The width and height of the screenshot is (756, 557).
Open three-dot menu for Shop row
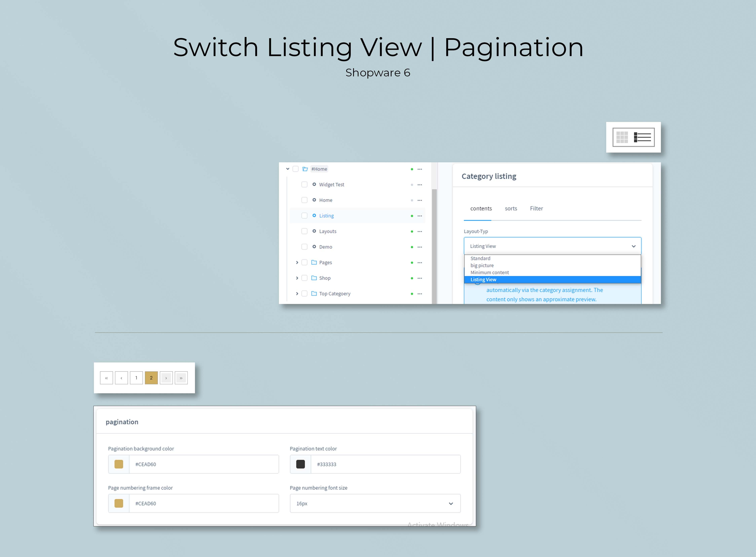[x=419, y=278]
